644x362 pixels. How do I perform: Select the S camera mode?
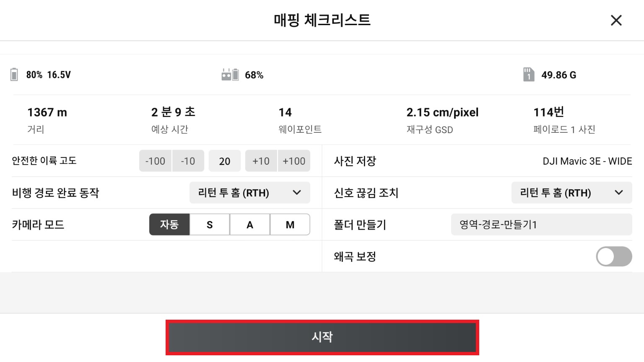209,225
